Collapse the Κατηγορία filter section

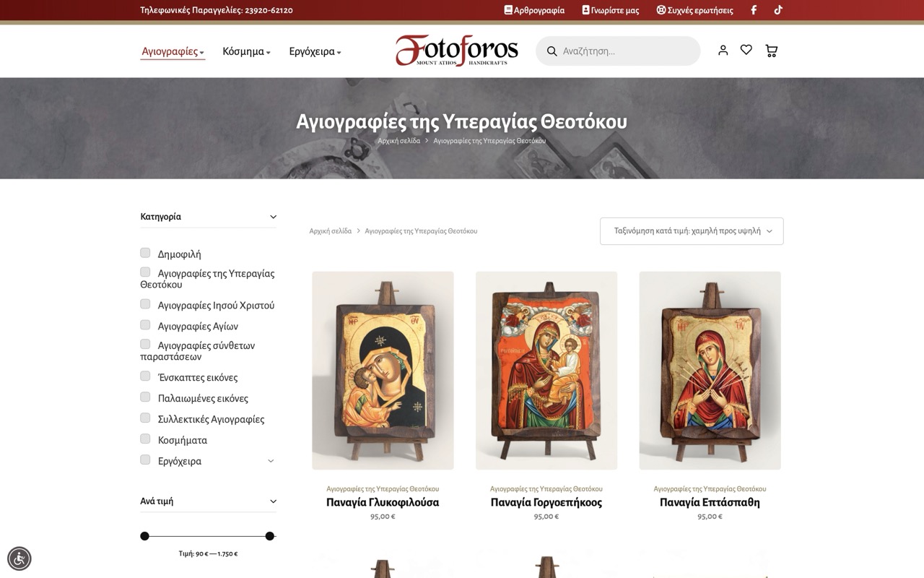tap(273, 217)
